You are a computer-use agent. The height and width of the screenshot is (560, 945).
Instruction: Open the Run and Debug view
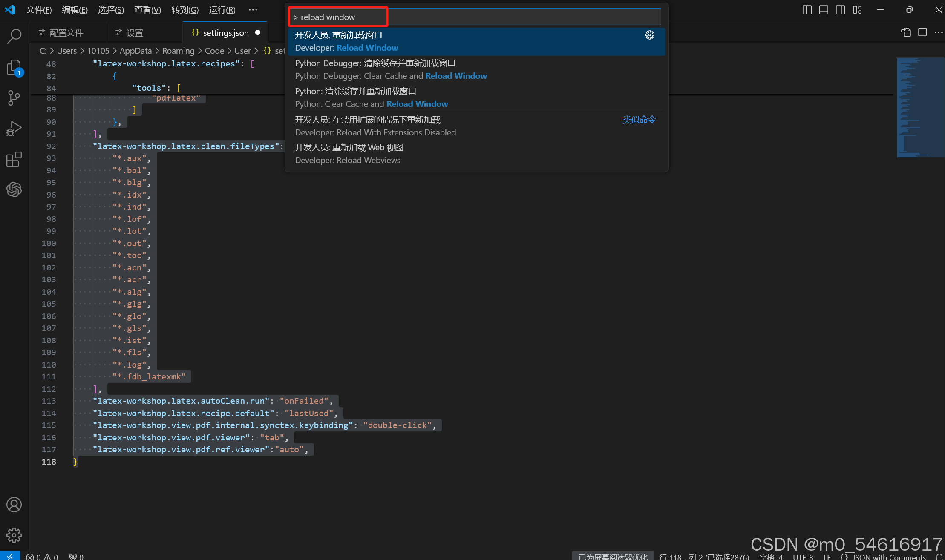click(14, 128)
